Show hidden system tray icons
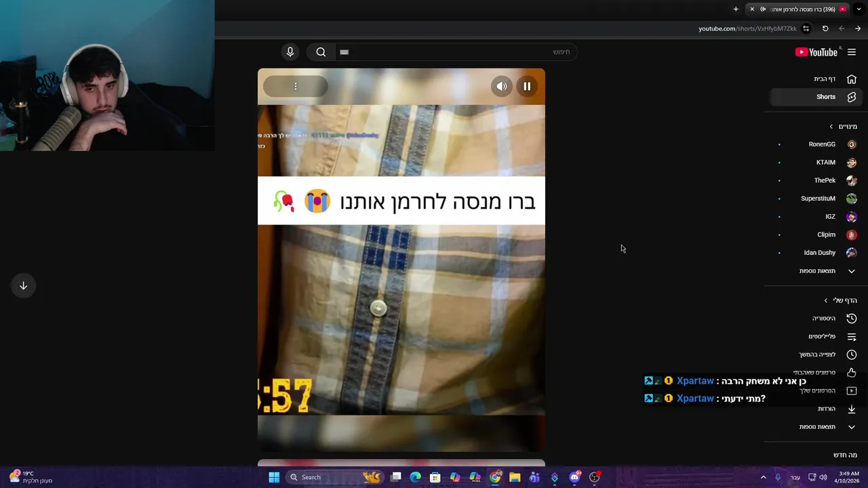 coord(763,477)
